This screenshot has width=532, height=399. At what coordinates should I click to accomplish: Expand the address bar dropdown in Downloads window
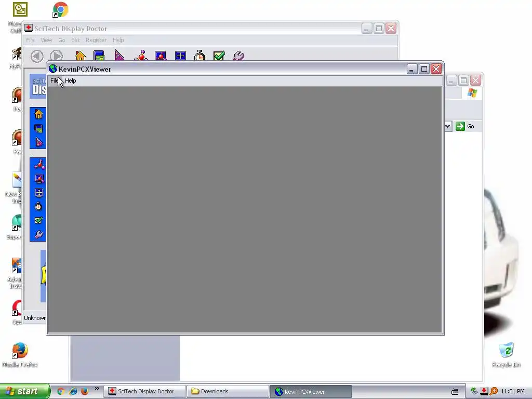pyautogui.click(x=447, y=126)
